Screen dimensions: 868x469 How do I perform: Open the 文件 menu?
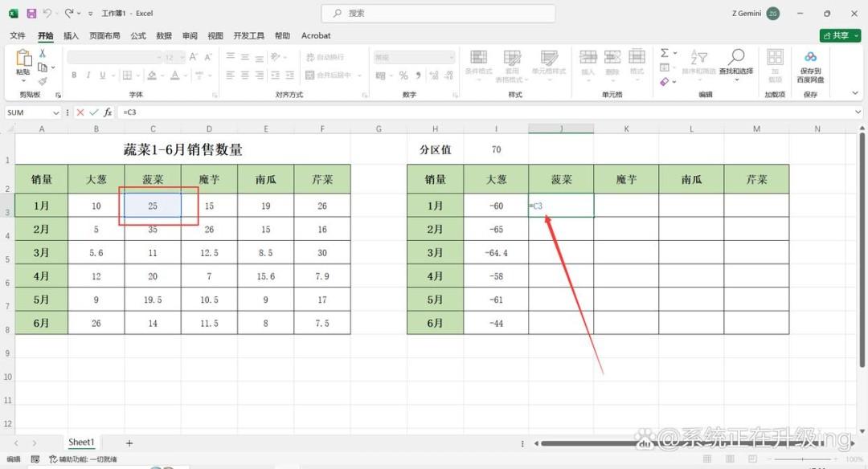(x=17, y=35)
